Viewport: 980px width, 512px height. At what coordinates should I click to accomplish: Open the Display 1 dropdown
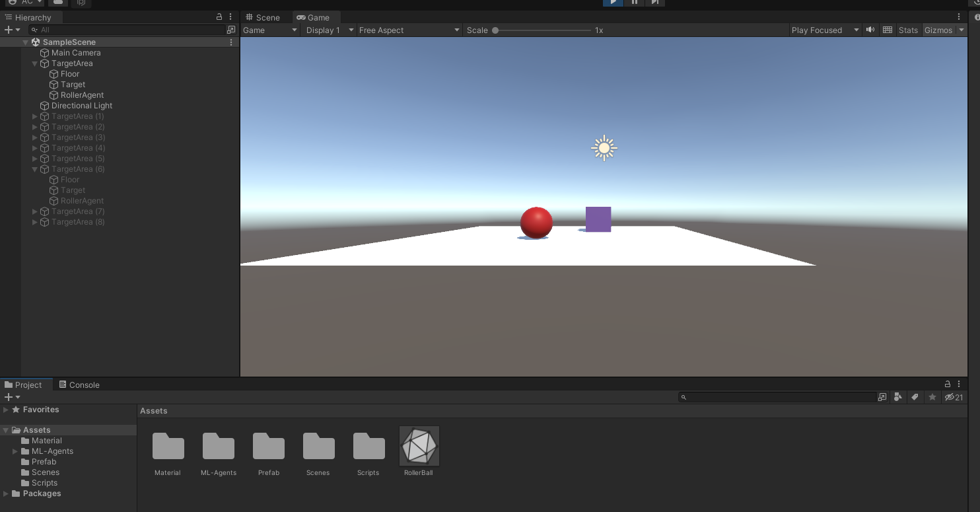coord(328,30)
